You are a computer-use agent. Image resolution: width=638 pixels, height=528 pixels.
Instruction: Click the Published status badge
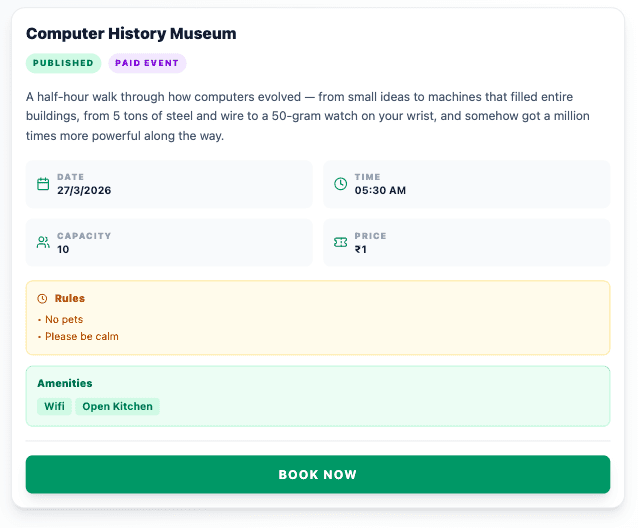pyautogui.click(x=63, y=63)
